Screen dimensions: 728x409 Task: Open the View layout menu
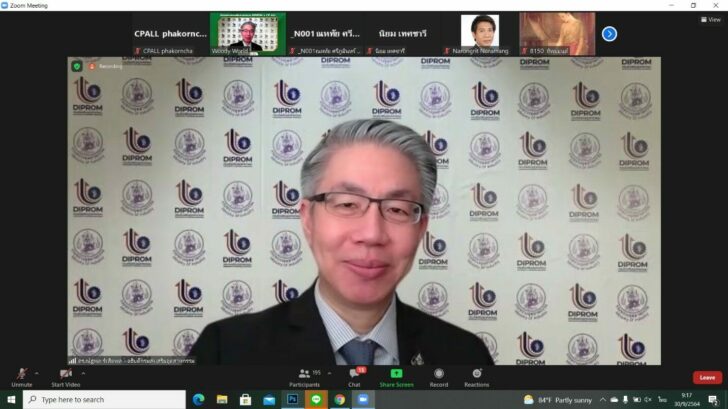point(711,19)
